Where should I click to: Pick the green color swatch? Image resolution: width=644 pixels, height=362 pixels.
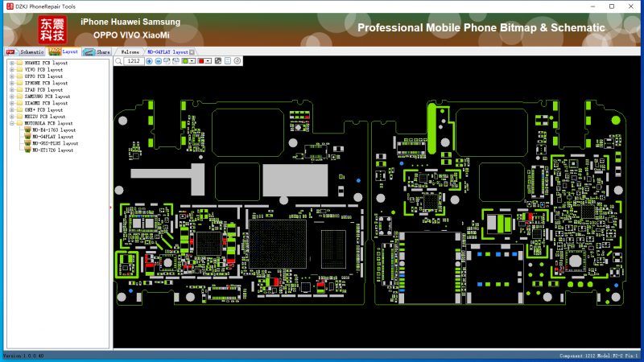[x=186, y=61]
